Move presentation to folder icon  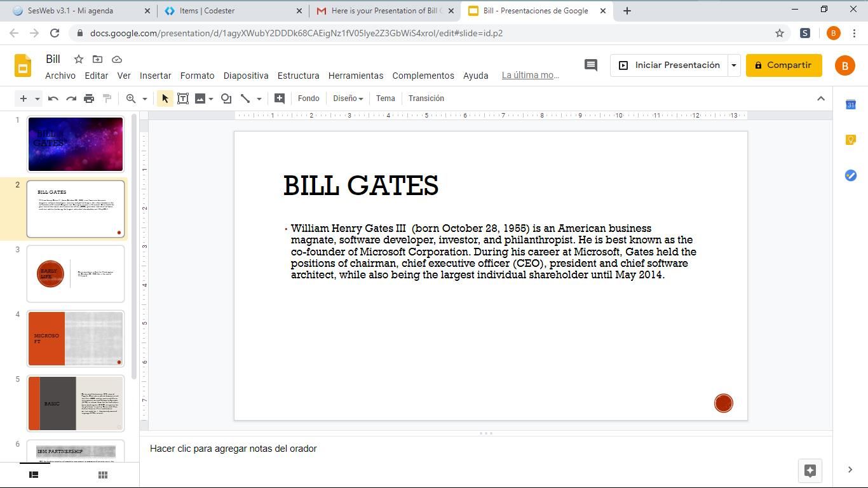point(98,59)
